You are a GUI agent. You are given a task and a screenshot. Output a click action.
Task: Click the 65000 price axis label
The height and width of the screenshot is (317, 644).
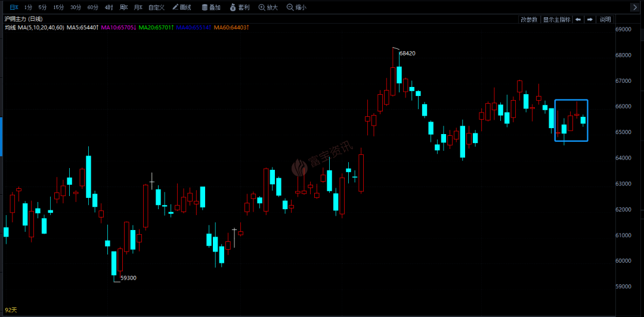pyautogui.click(x=623, y=132)
